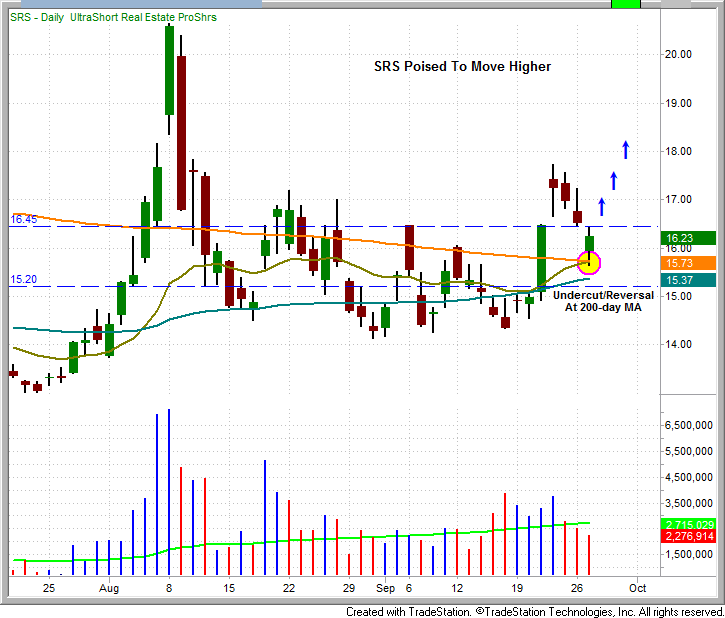Viewport: 725px width, 618px height.
Task: Click the 17.00 price axis value
Action: pos(678,199)
